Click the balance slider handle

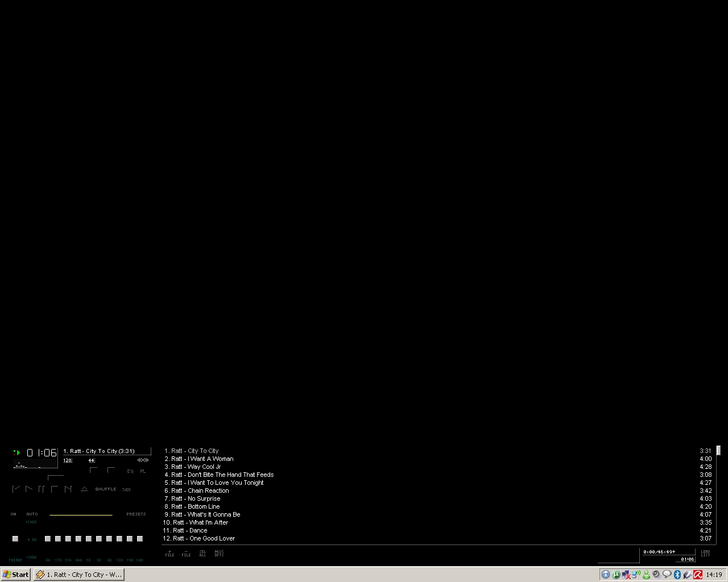coord(111,470)
